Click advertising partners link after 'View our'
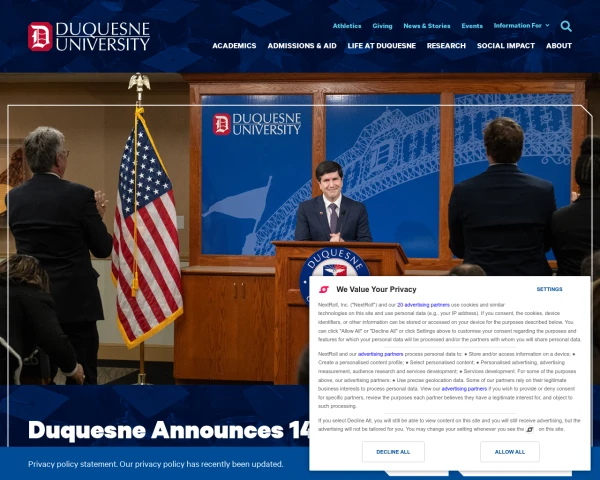 point(464,389)
